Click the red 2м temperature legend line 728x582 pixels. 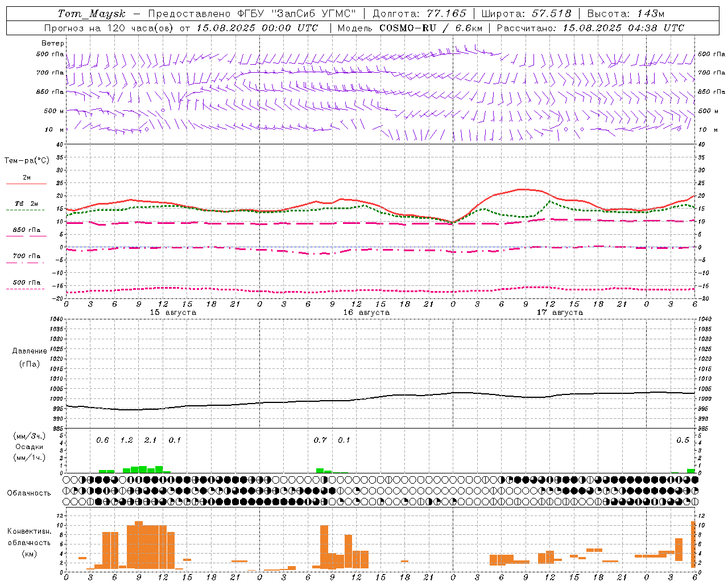pos(26,184)
